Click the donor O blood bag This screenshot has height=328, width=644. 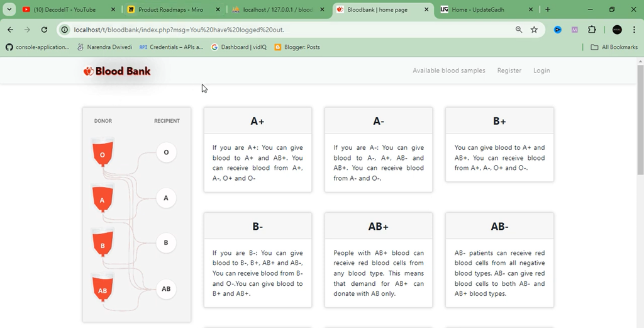[x=103, y=152]
